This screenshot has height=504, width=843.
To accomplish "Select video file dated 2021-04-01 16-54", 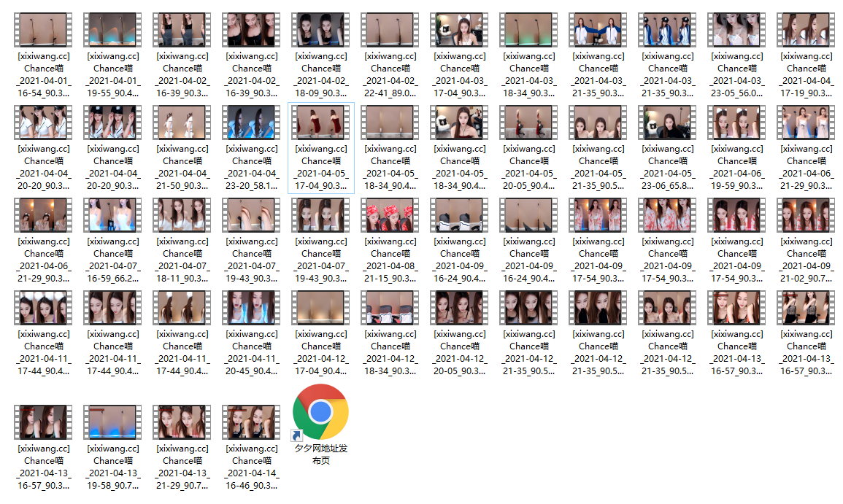I will point(43,31).
